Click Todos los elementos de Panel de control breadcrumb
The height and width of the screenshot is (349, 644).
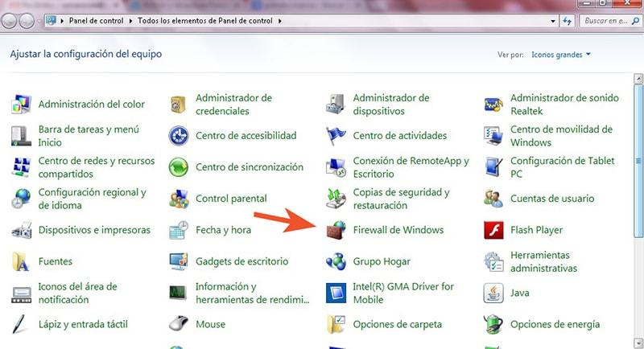205,20
